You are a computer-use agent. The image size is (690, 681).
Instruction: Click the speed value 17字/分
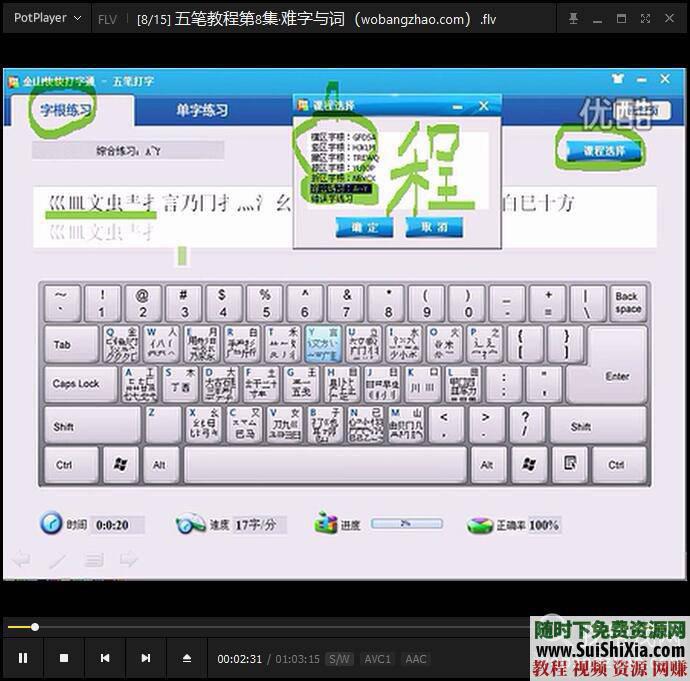pos(256,525)
